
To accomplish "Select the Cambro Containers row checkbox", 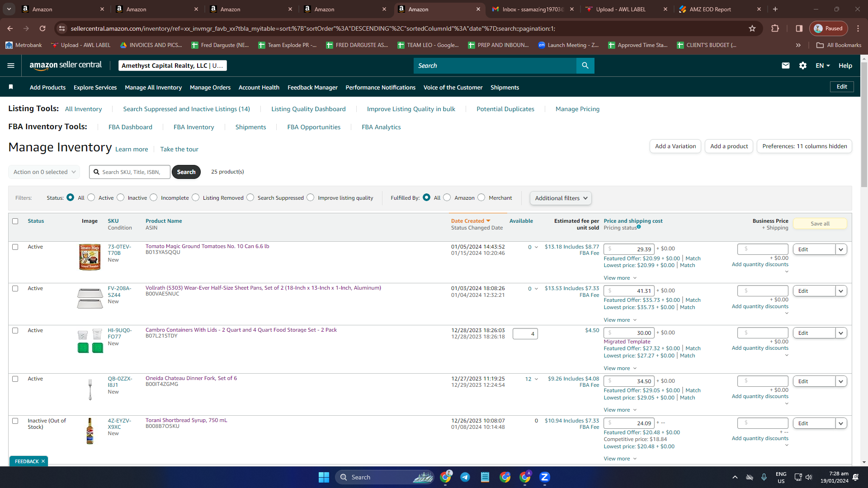I will (x=15, y=331).
